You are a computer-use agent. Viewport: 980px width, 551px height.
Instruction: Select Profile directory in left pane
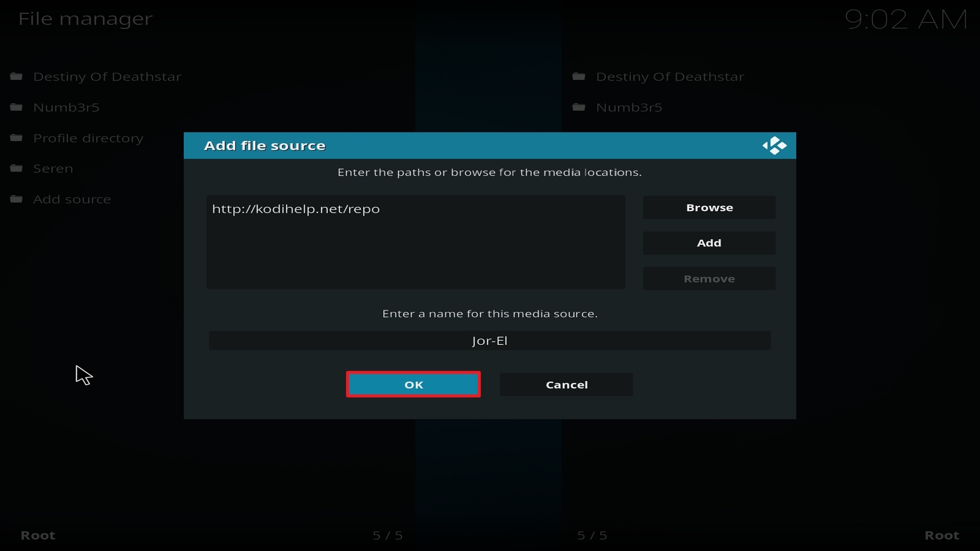(x=88, y=139)
